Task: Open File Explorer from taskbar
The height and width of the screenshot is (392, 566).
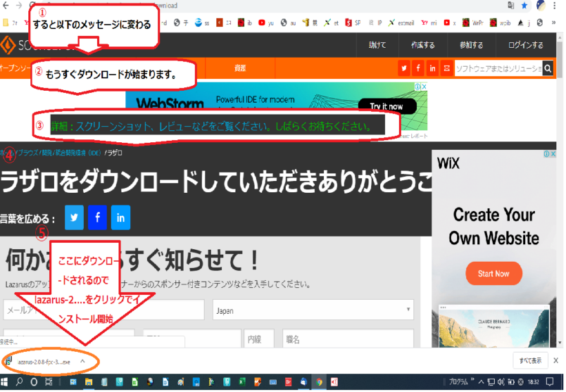Action: (89, 382)
